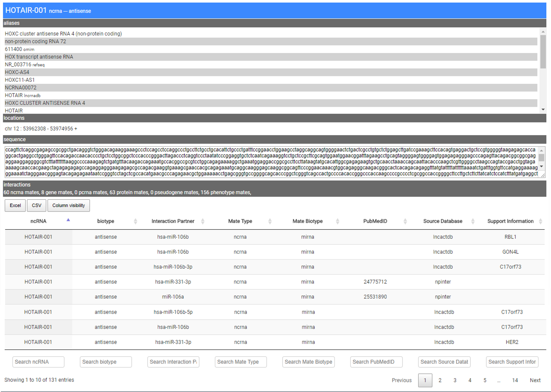
Task: Click PubMedID 25531890
Action: [375, 297]
